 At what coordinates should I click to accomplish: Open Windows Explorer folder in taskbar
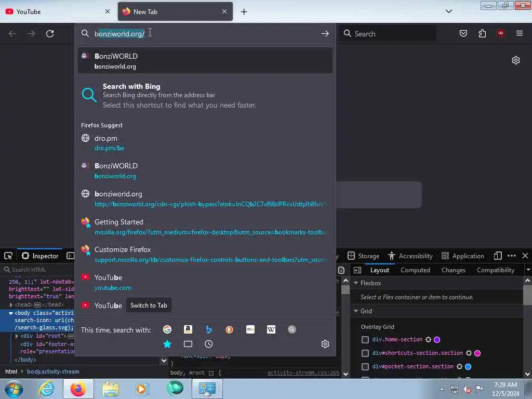pyautogui.click(x=111, y=389)
